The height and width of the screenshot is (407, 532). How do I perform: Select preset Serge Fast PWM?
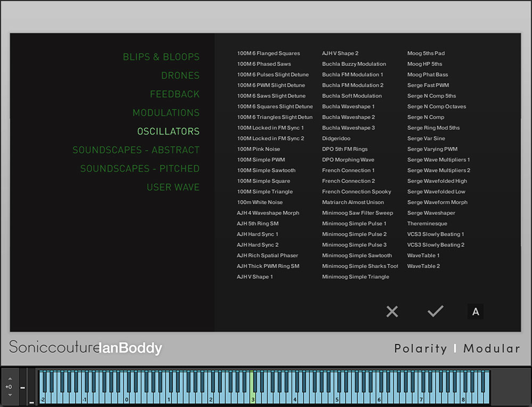(x=428, y=85)
